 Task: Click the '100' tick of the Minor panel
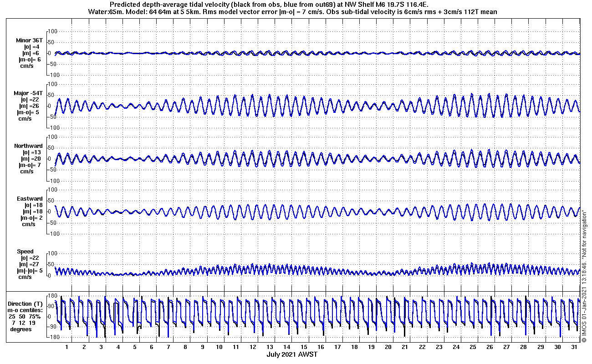tap(52, 31)
